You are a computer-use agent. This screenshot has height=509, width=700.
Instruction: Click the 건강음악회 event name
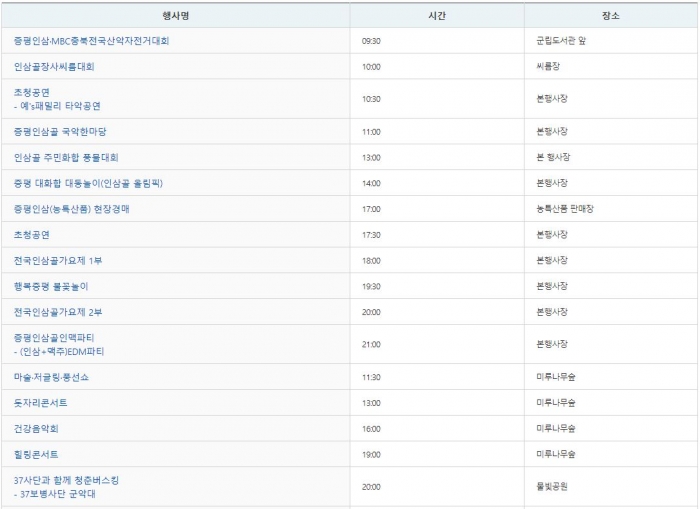[x=36, y=428]
